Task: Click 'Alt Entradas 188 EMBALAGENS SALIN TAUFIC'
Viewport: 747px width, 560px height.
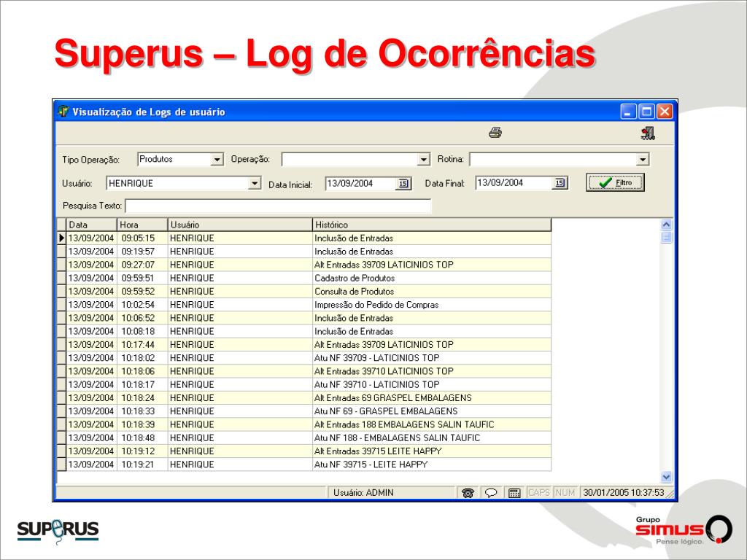Action: (x=404, y=425)
